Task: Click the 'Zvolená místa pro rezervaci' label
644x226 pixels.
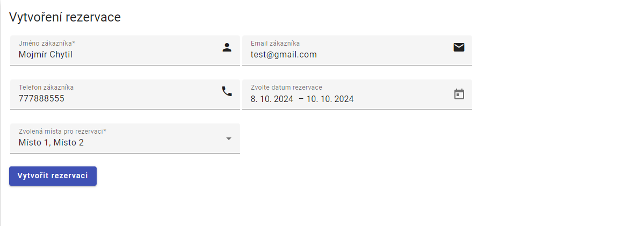Action: (61, 131)
